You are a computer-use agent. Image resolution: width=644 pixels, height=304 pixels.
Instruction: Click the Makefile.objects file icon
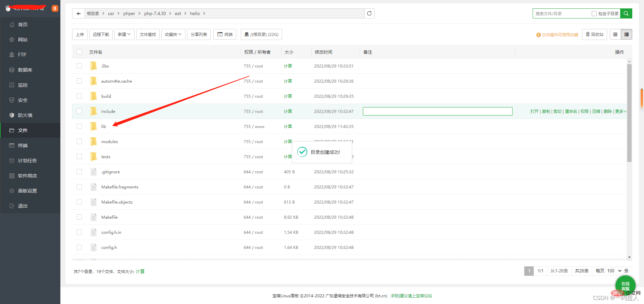click(94, 202)
